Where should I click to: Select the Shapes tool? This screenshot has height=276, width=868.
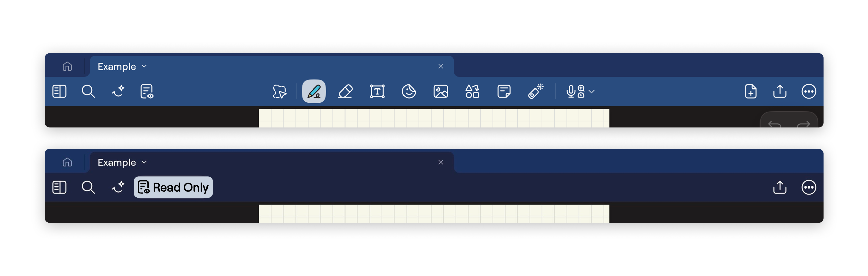(472, 91)
